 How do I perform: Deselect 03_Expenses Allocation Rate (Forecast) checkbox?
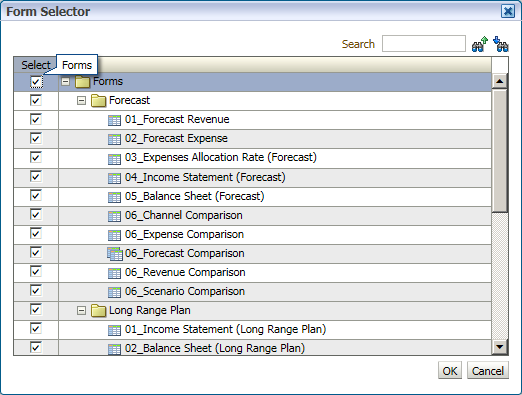click(x=36, y=157)
